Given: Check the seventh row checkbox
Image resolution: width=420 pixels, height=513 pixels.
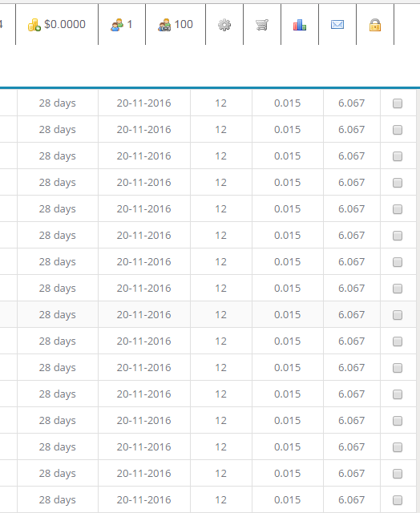Looking at the screenshot, I should tap(398, 262).
